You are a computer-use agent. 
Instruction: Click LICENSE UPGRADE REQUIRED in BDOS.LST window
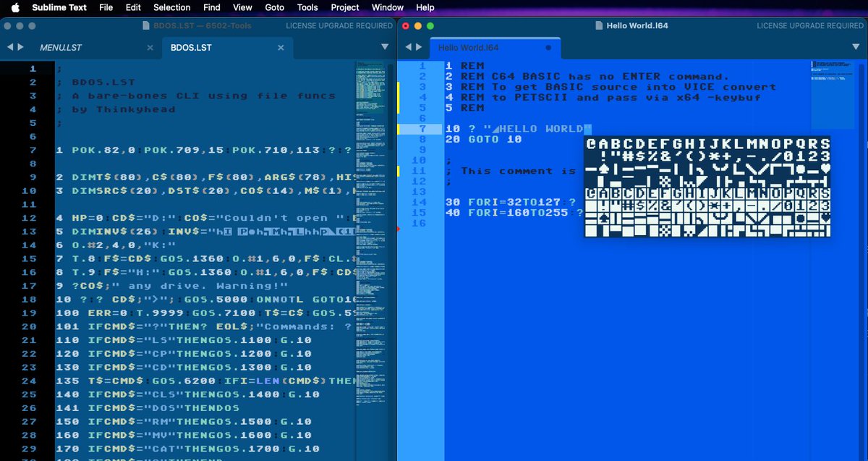click(x=339, y=25)
